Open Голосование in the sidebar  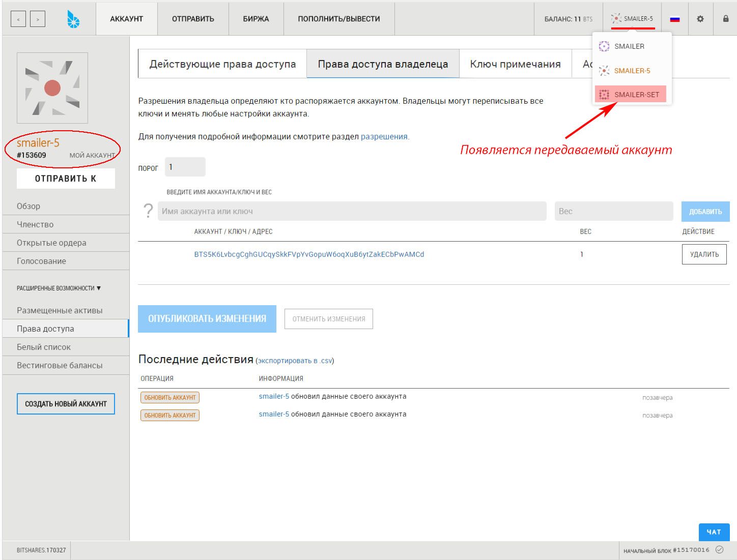pos(66,261)
